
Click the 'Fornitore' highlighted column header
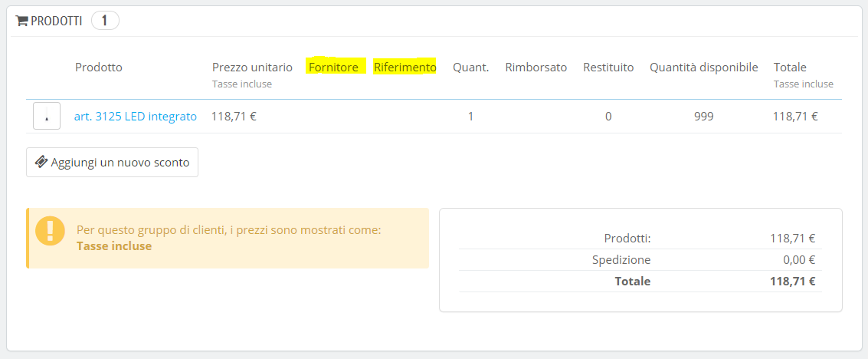click(333, 68)
